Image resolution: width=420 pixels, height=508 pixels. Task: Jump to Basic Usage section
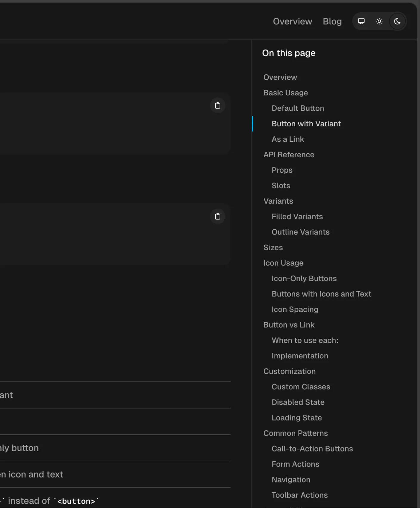pyautogui.click(x=285, y=93)
